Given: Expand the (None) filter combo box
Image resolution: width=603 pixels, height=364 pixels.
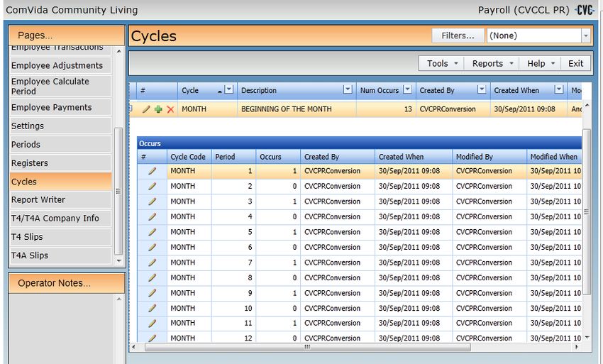Looking at the screenshot, I should (585, 35).
